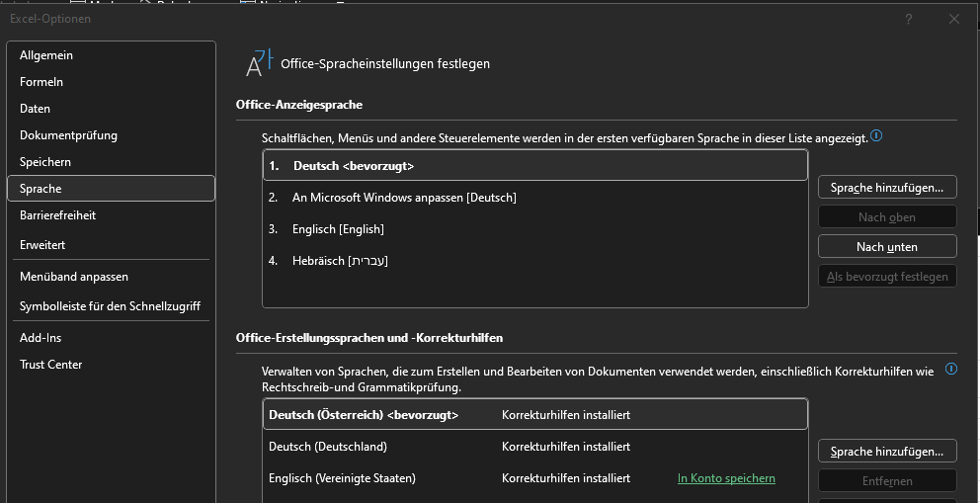Image resolution: width=980 pixels, height=503 pixels.
Task: Select Deutsch <bevorzugt> display language row
Action: [x=535, y=166]
